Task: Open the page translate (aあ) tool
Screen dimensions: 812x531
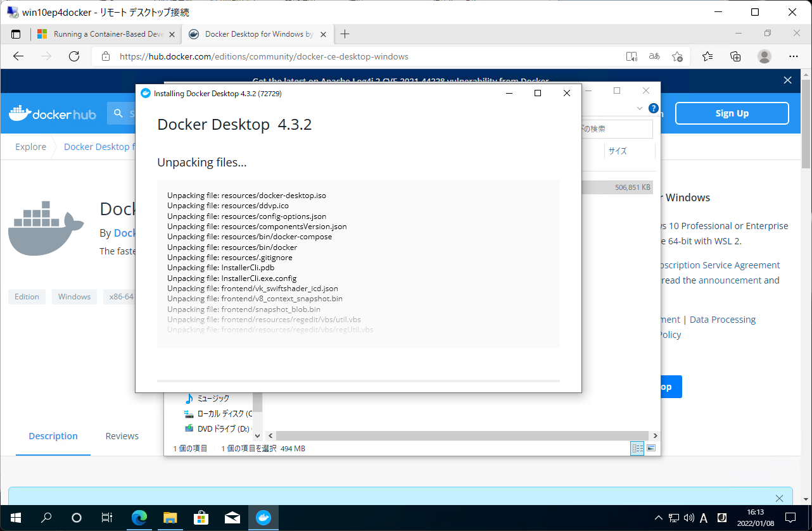Action: (x=654, y=56)
